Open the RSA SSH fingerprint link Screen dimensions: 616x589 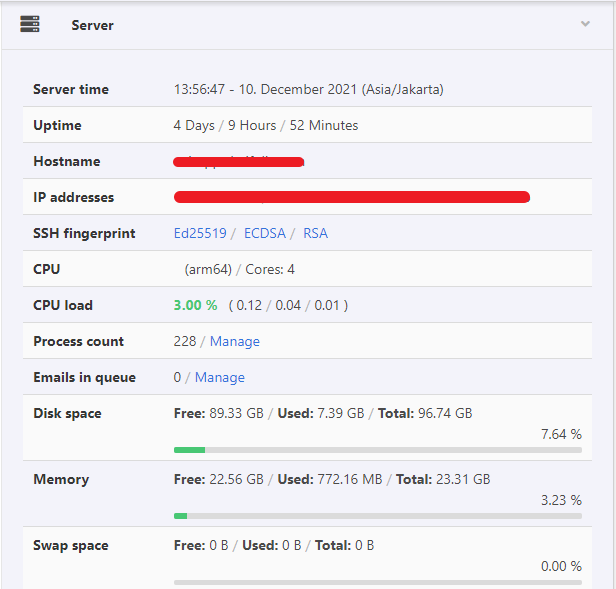[315, 233]
